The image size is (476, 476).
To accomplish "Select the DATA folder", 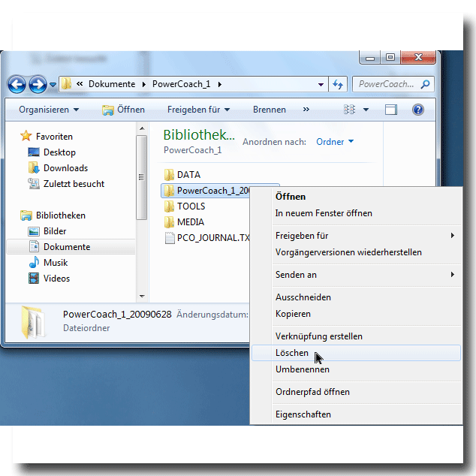I will [x=182, y=175].
